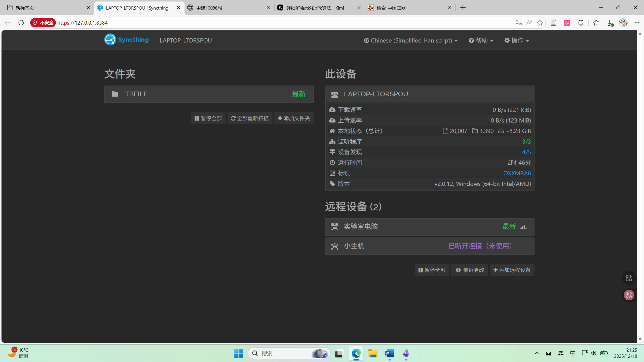Click the signpost icon beside 设备发现
This screenshot has height=362, width=644.
click(x=332, y=152)
